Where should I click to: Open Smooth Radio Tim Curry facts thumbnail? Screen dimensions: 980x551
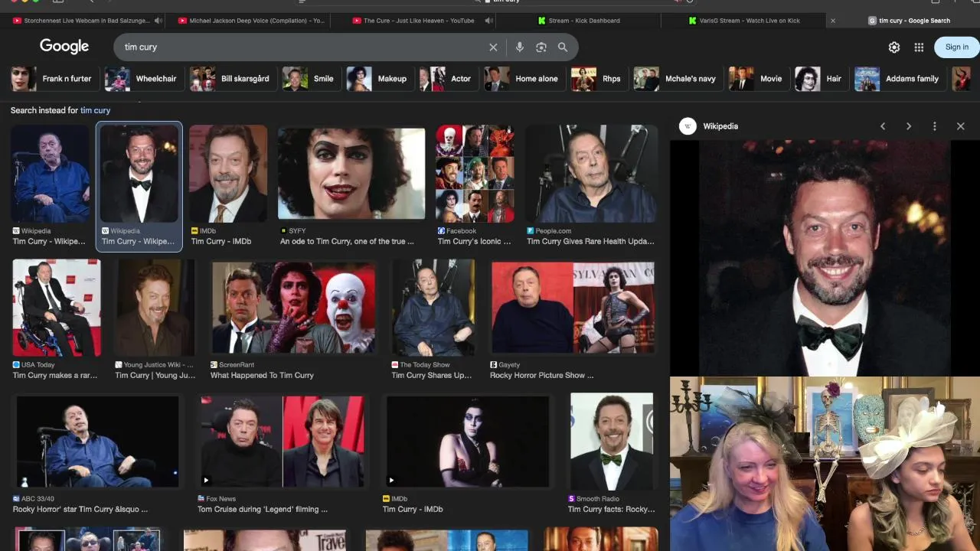click(x=612, y=442)
